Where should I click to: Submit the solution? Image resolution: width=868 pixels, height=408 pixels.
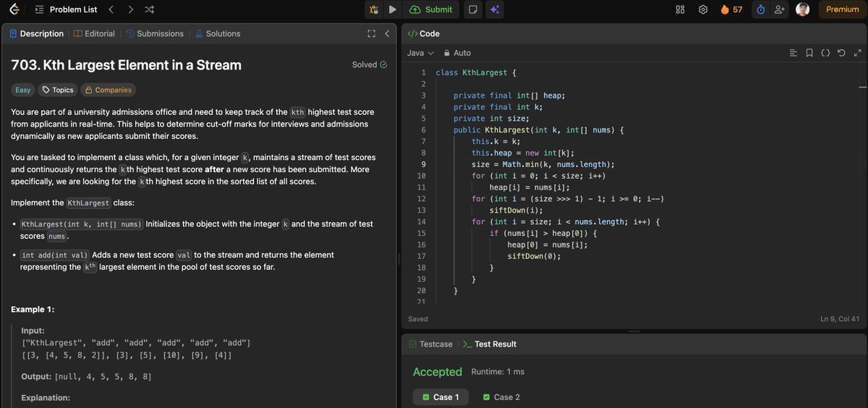click(x=431, y=9)
